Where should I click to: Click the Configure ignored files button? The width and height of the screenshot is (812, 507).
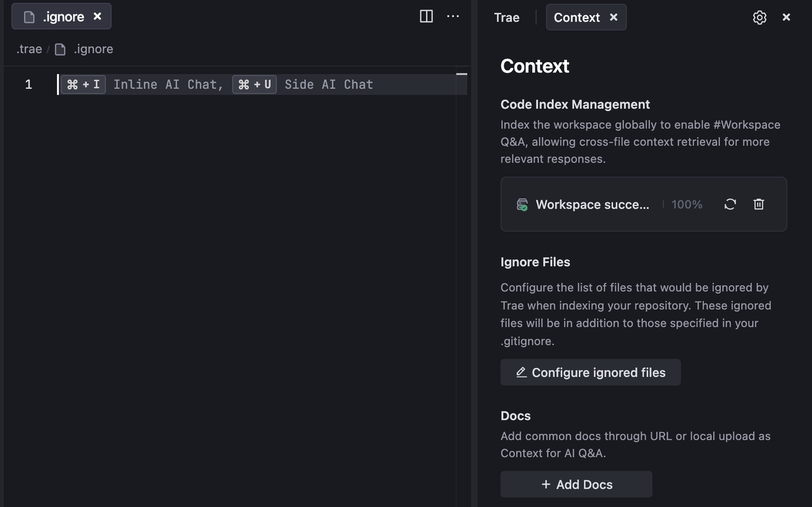coord(591,372)
